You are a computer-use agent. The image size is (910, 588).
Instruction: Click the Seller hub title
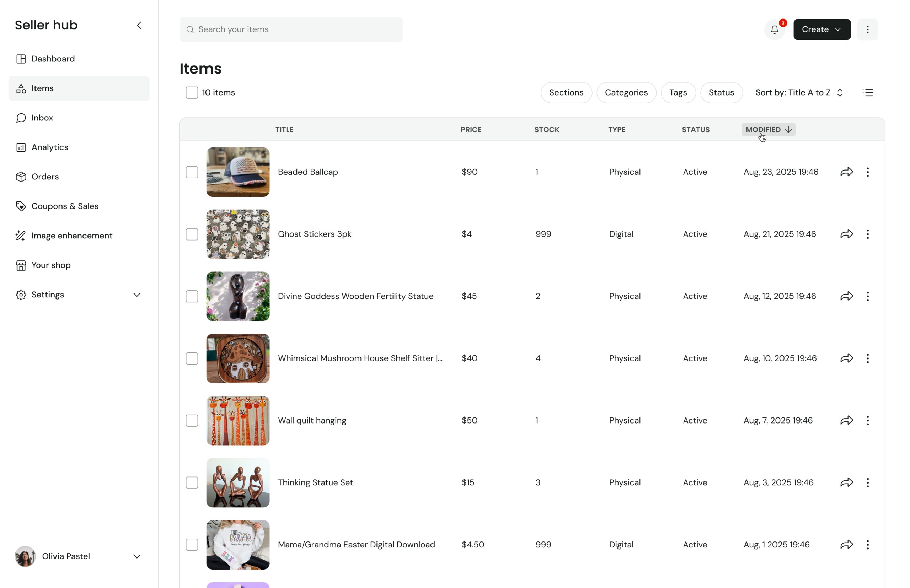click(x=46, y=25)
